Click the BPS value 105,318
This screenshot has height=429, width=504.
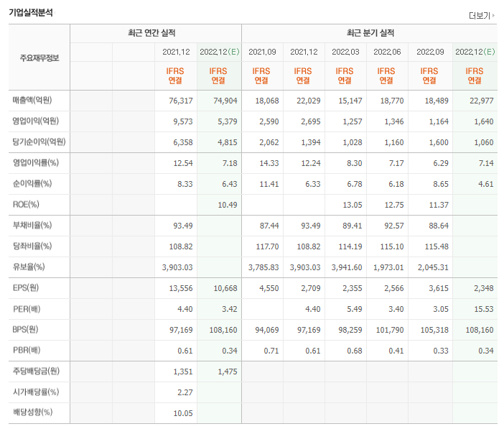point(434,330)
